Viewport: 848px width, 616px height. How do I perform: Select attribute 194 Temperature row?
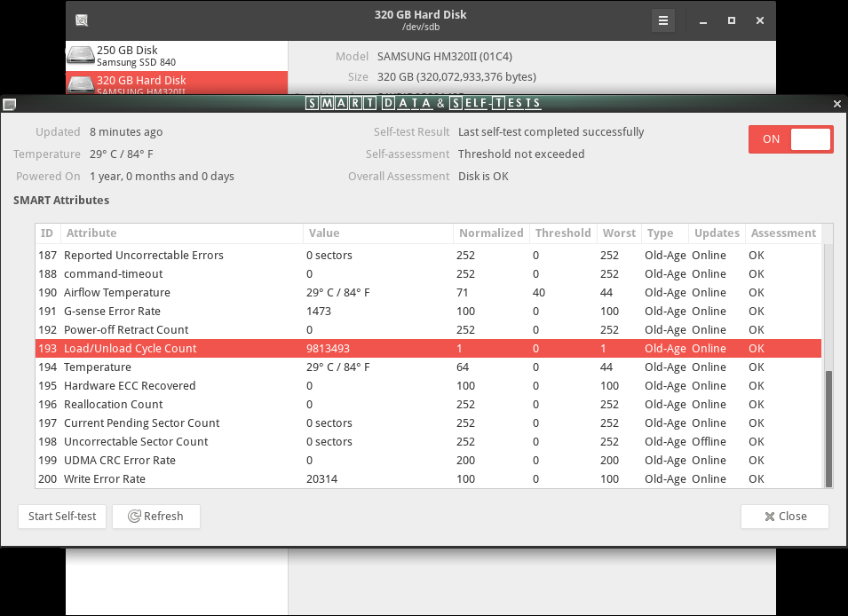point(428,367)
